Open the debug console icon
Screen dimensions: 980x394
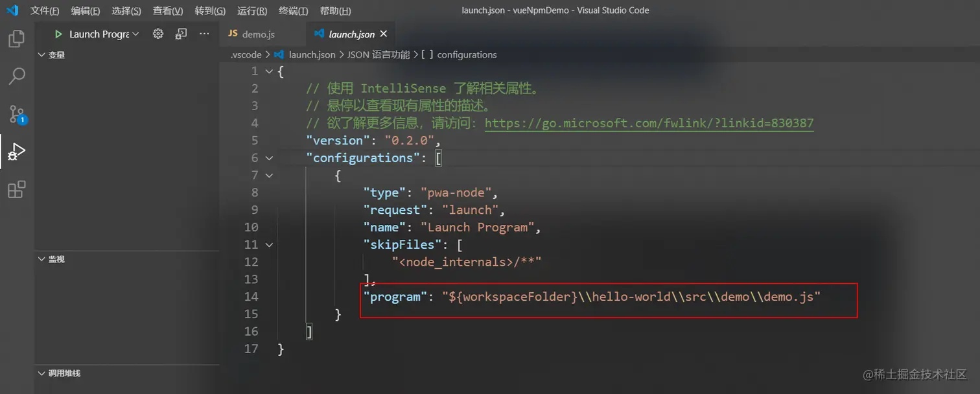[181, 34]
